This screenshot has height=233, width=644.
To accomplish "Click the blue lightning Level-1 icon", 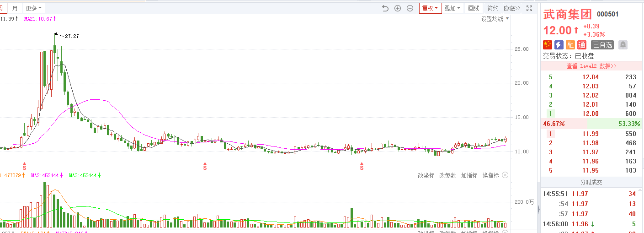I will [x=559, y=45].
